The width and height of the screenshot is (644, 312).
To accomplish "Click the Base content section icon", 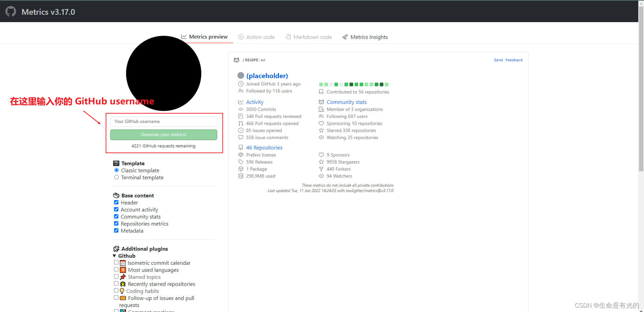I will click(116, 195).
